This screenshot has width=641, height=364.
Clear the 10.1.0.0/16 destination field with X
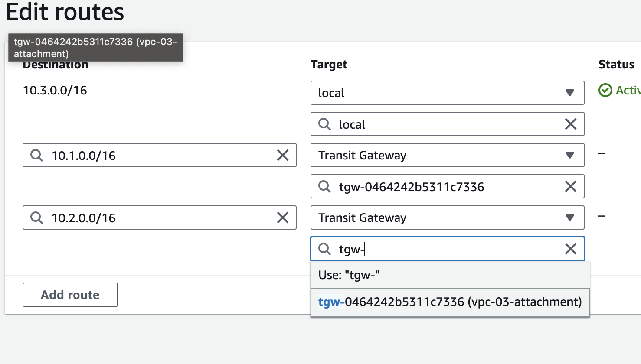(283, 155)
